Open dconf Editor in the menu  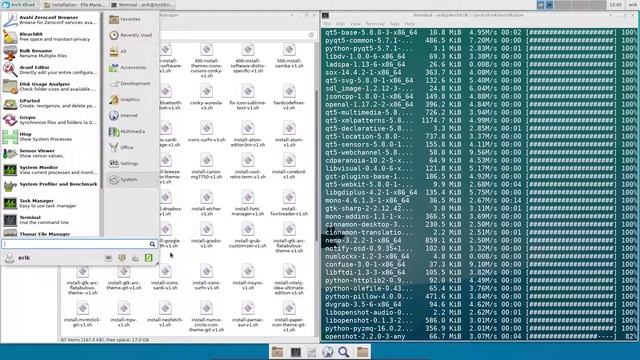pyautogui.click(x=50, y=70)
